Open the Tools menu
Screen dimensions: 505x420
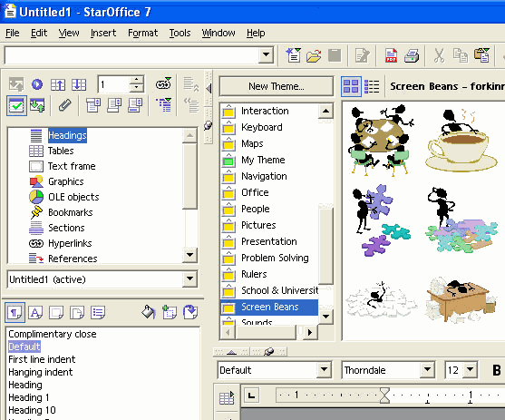180,33
